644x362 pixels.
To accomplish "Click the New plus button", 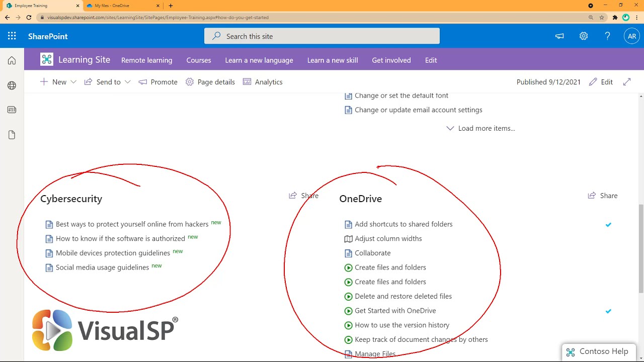I will click(x=53, y=82).
